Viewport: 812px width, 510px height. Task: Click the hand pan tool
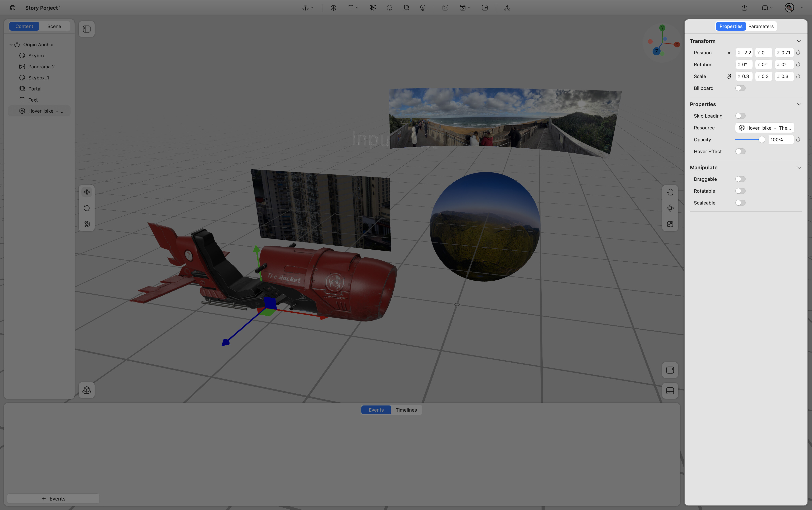(x=670, y=192)
